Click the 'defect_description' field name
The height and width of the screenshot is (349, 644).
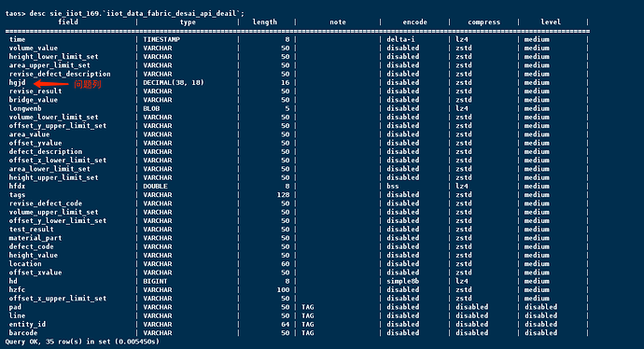pos(46,151)
